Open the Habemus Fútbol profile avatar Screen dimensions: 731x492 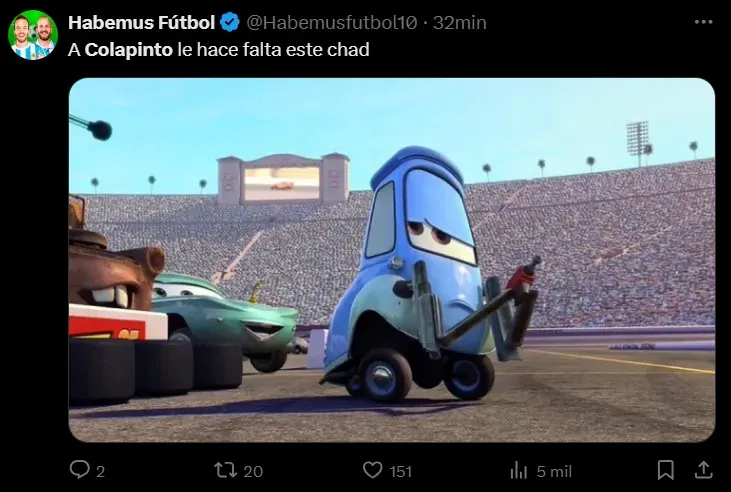coord(33,35)
